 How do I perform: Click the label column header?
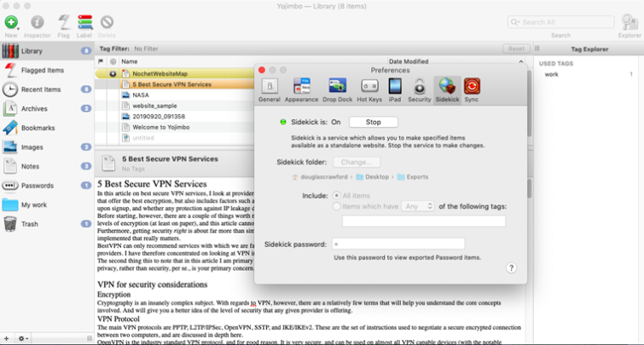113,61
